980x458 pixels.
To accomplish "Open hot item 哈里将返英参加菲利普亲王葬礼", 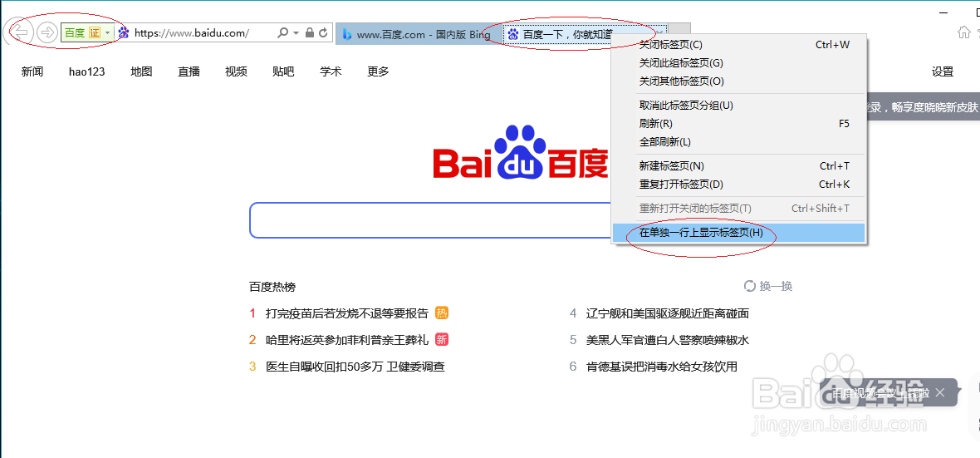I will pos(347,340).
